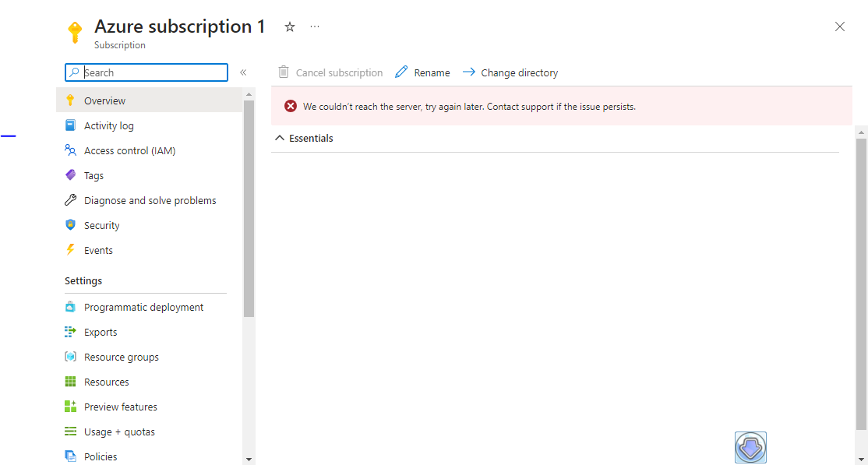Select Access control (IAM)

coord(129,150)
